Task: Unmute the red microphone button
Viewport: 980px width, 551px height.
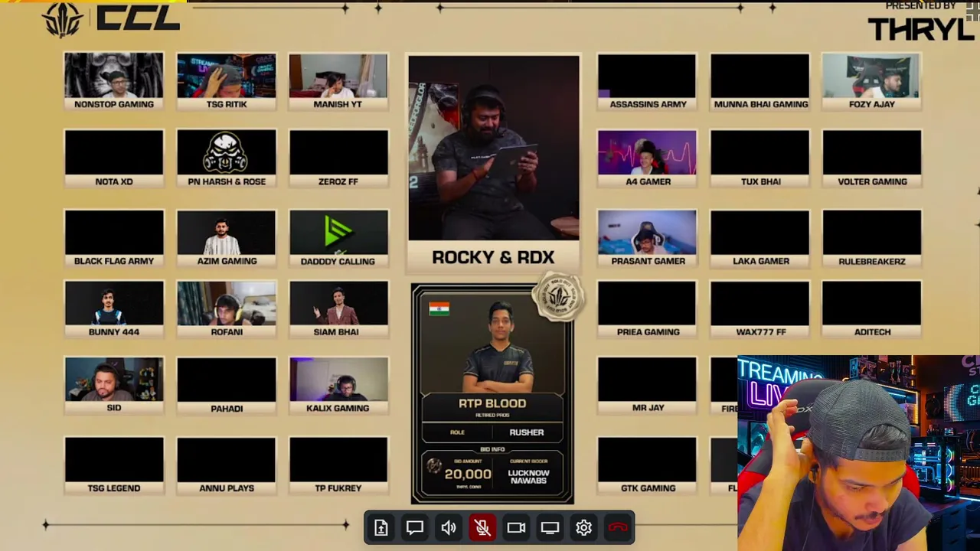Action: pyautogui.click(x=482, y=527)
